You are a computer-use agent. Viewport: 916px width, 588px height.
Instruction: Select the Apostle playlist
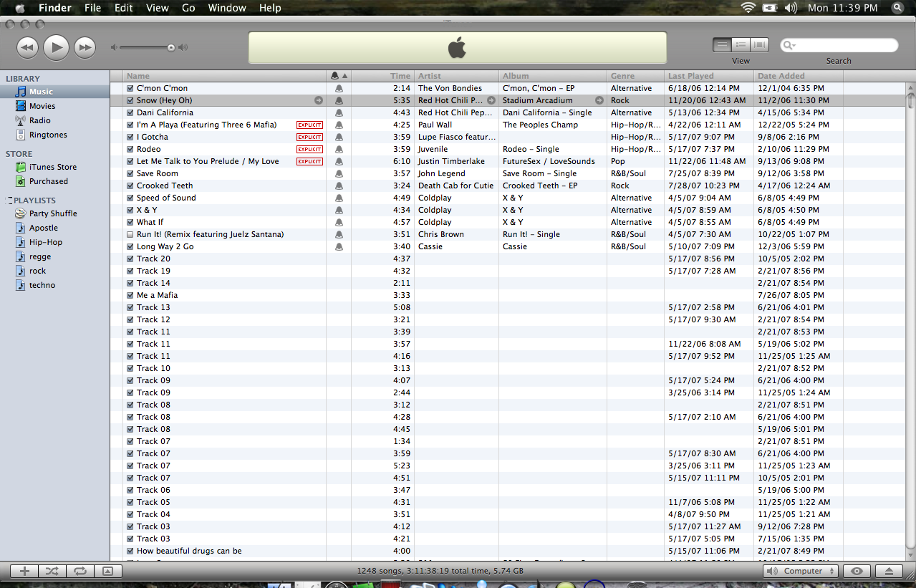coord(55,228)
